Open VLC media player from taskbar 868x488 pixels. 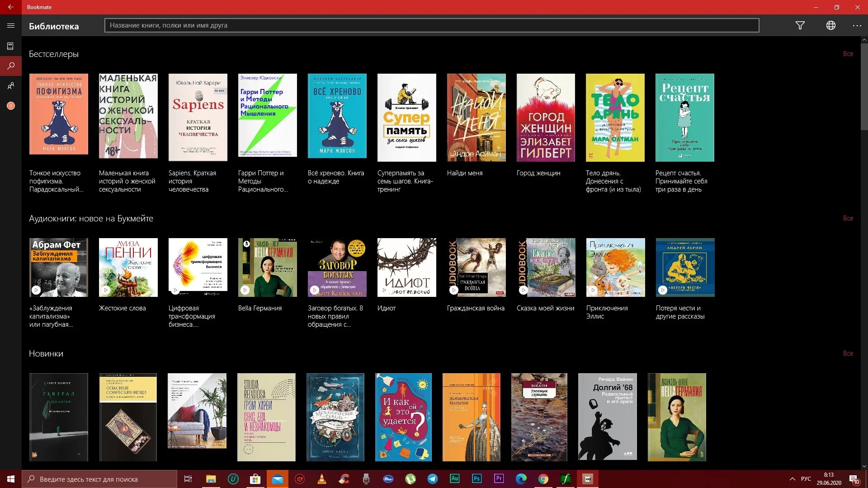[x=322, y=479]
